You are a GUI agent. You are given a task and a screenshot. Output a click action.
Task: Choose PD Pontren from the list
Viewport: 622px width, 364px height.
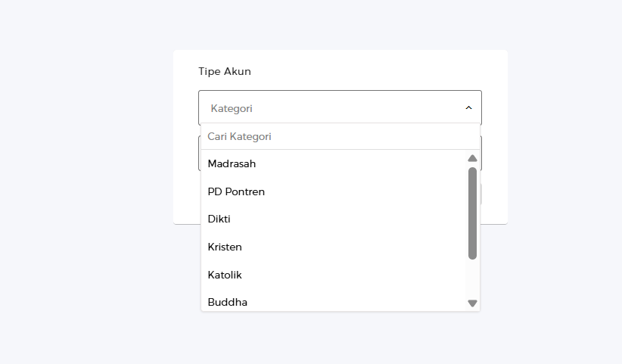point(236,191)
